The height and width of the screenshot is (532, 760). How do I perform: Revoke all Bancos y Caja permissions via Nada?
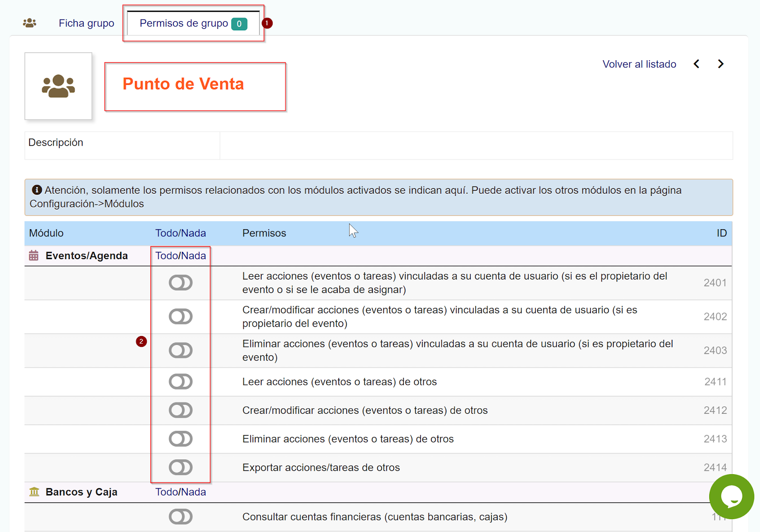[x=193, y=492]
